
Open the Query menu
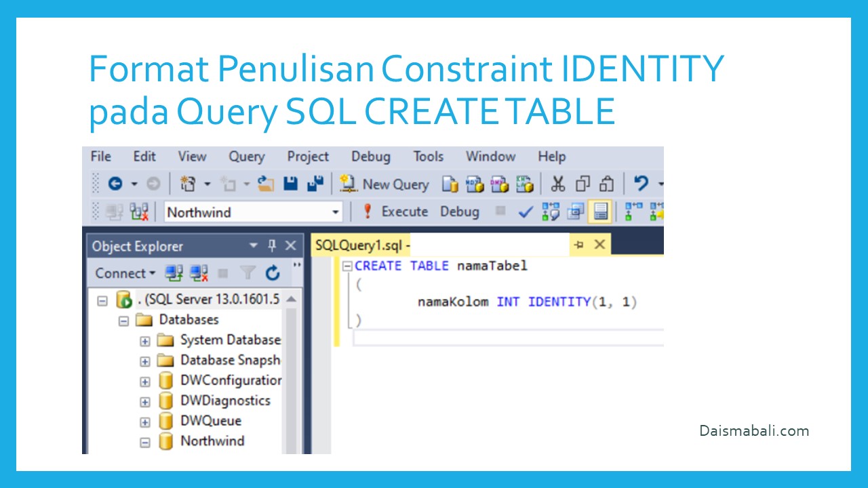pyautogui.click(x=246, y=157)
